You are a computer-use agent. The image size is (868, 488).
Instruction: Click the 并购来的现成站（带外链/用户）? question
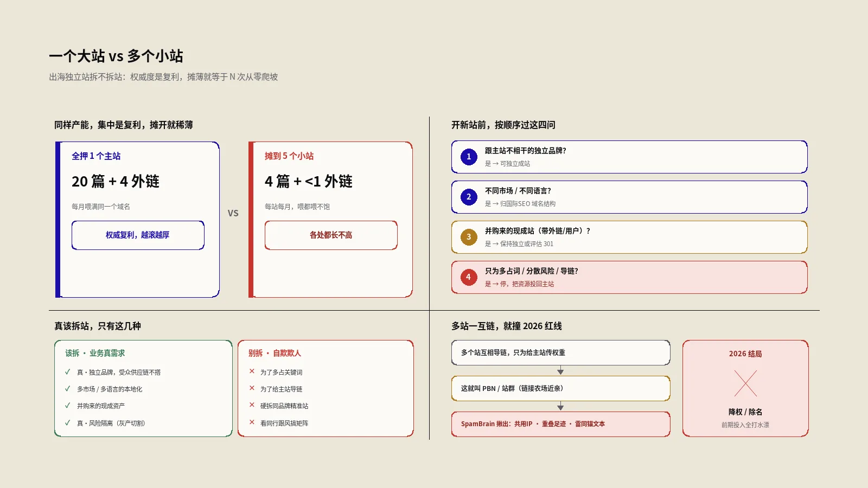[538, 231]
